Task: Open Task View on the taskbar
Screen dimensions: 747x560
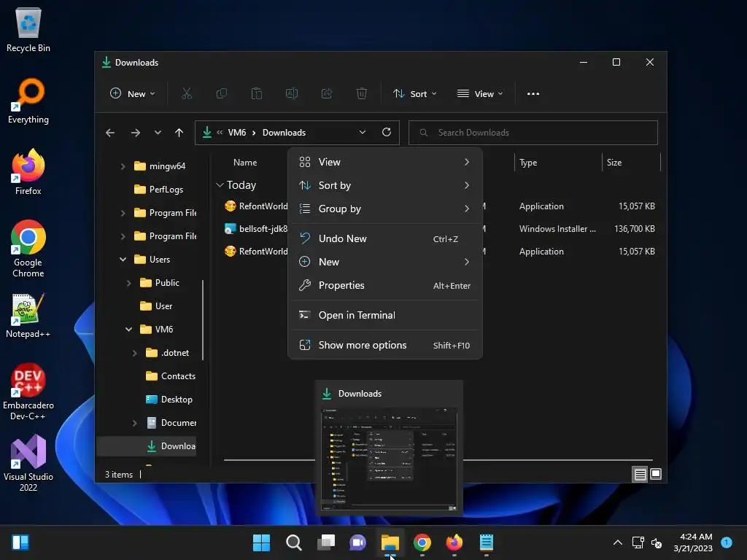Action: coord(326,542)
